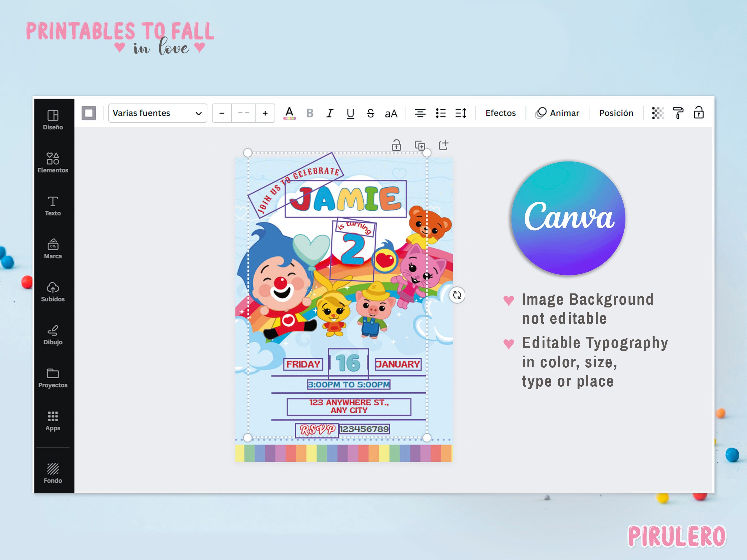The image size is (747, 560).
Task: Select the FRIDAY text box
Action: tap(303, 364)
